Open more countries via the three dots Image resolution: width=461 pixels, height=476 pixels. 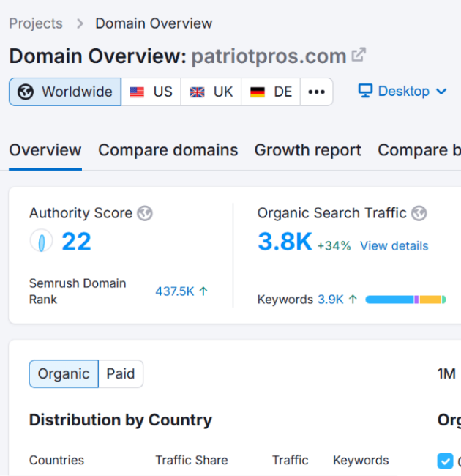(316, 92)
